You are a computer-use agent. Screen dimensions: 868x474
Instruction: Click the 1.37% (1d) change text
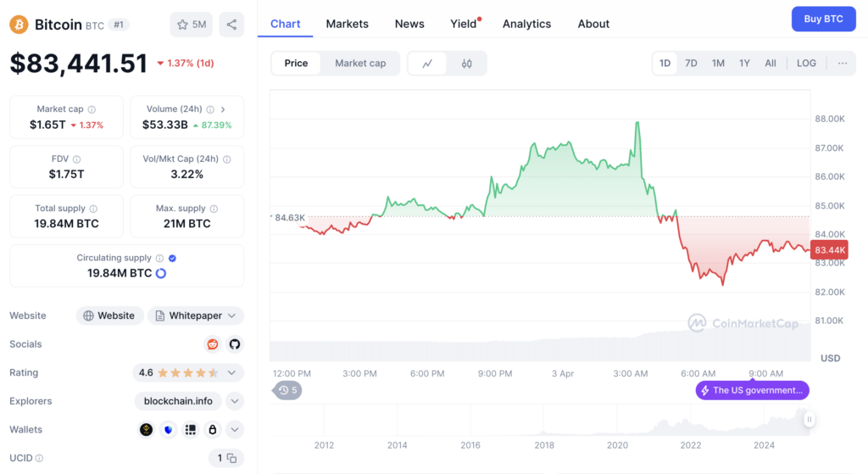[x=191, y=63]
